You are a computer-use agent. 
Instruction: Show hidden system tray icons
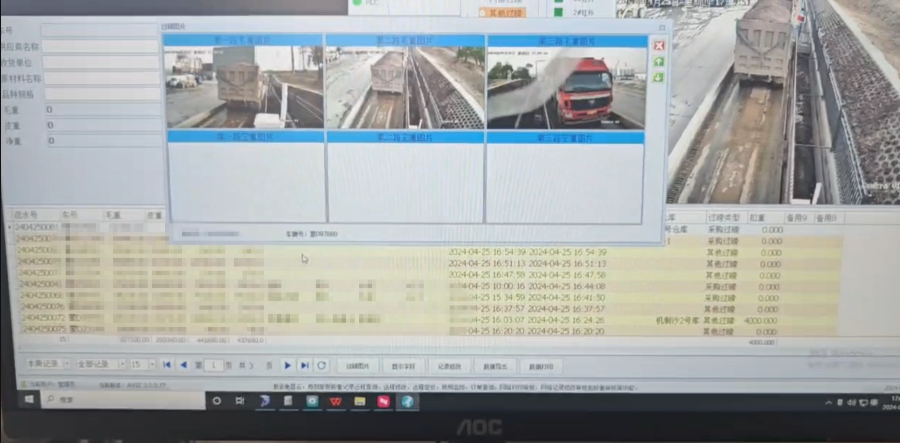coord(828,403)
